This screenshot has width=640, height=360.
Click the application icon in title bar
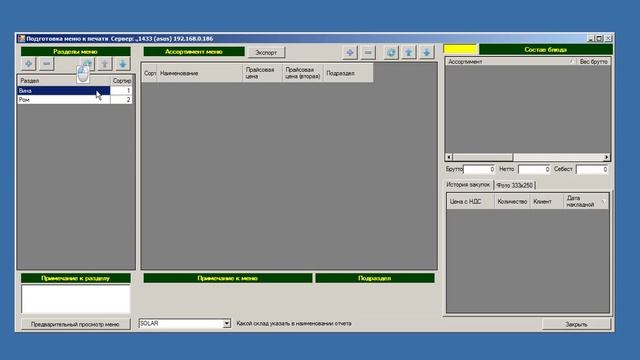21,38
